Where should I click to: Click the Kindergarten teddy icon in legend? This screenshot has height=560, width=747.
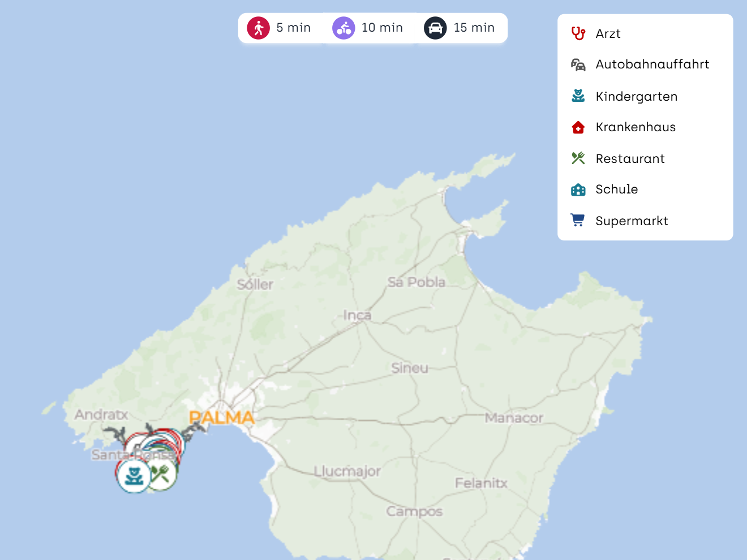coord(578,96)
